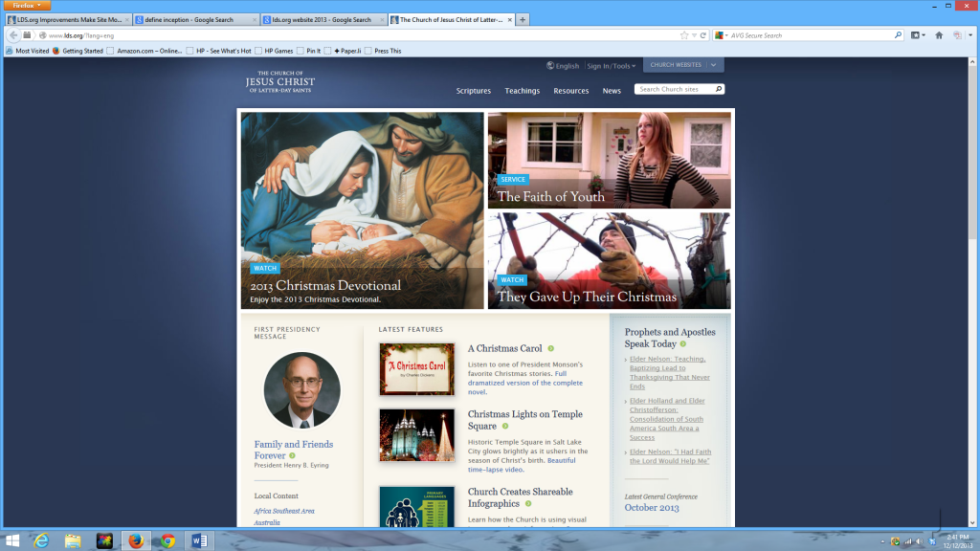Viewport: 980px width, 551px height.
Task: Click the reload icon in the address bar
Action: (703, 34)
